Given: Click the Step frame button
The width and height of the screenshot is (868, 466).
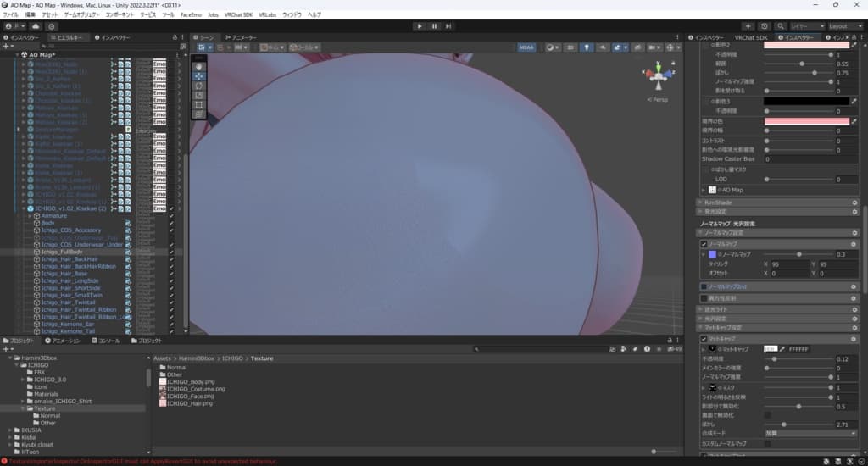Looking at the screenshot, I should [450, 26].
